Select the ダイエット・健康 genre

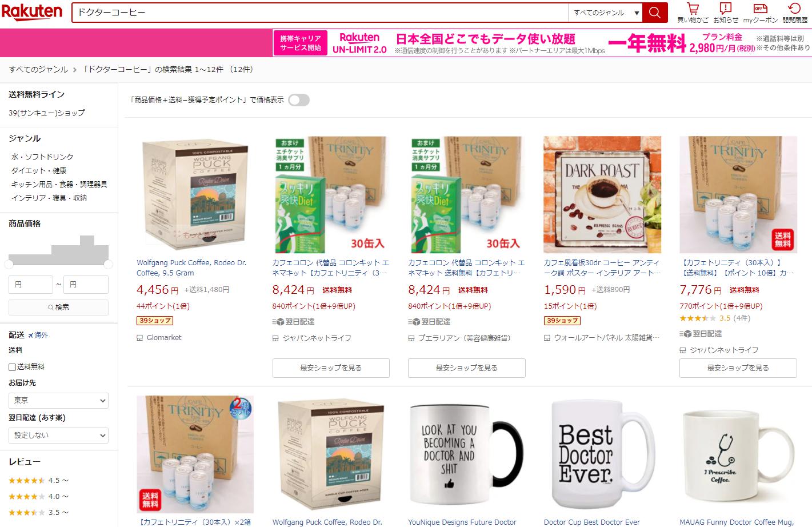[39, 170]
